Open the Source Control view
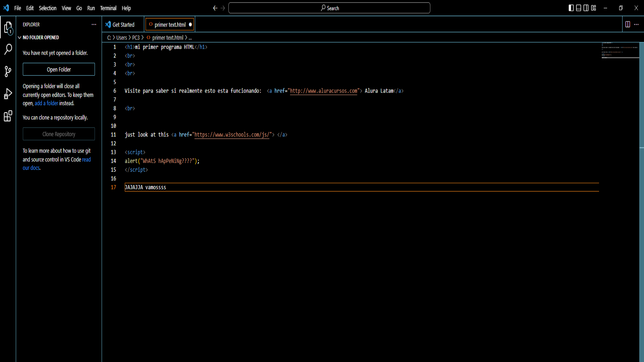This screenshot has width=644, height=362. pos(8,71)
